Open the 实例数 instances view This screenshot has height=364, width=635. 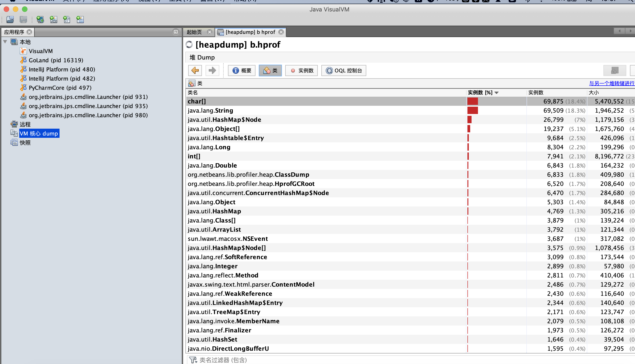tap(301, 71)
